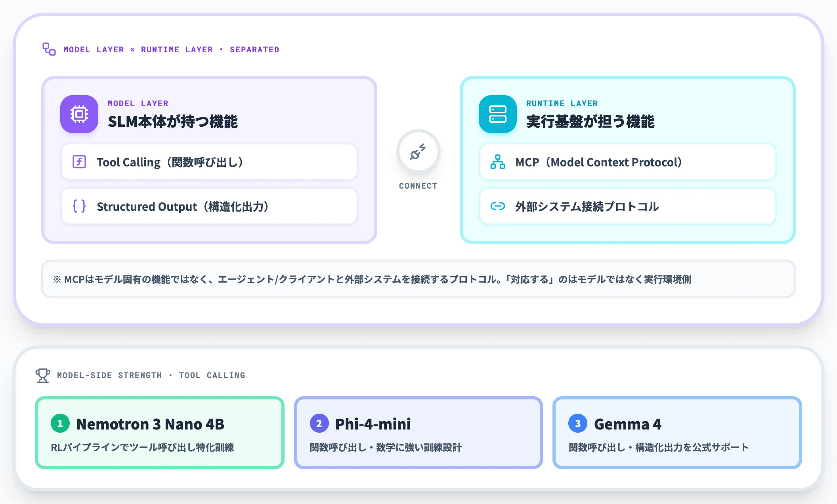Image resolution: width=837 pixels, height=504 pixels.
Task: Click the text RLパイプラインでツール呼び出し特化訓練
Action: [142, 447]
